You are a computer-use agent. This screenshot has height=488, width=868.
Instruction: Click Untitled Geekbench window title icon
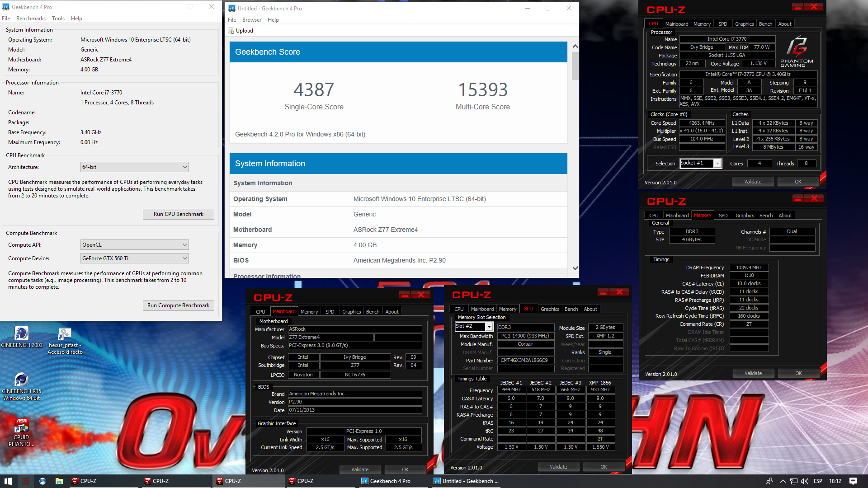[232, 8]
